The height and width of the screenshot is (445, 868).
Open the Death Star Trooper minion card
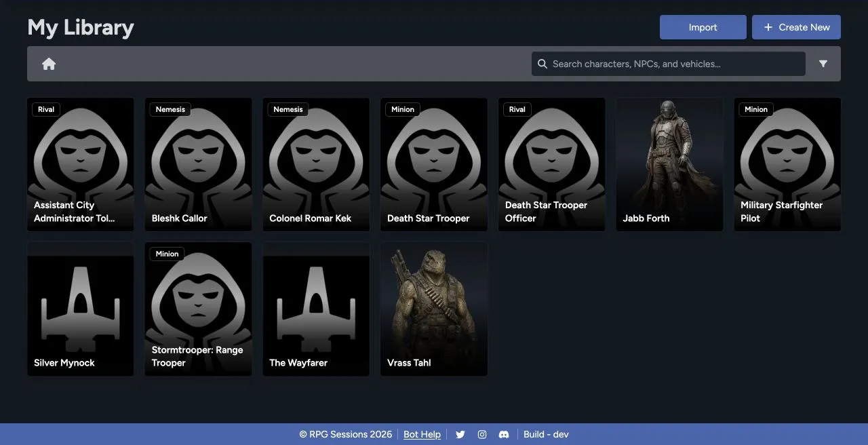pos(434,164)
